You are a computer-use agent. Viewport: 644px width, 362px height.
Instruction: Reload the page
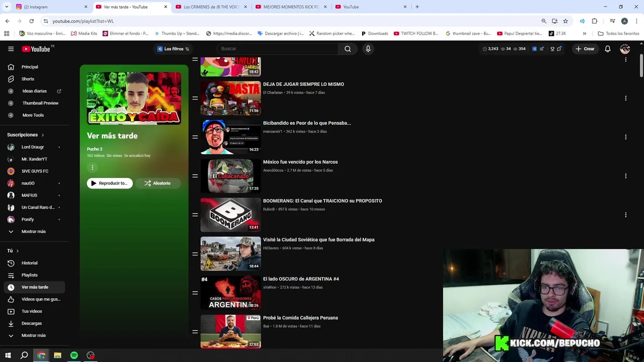click(31, 21)
